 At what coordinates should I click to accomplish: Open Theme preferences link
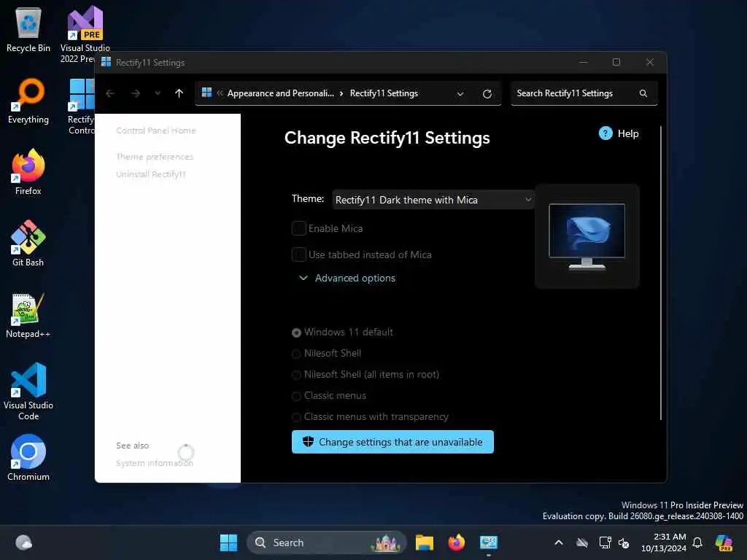pyautogui.click(x=155, y=157)
